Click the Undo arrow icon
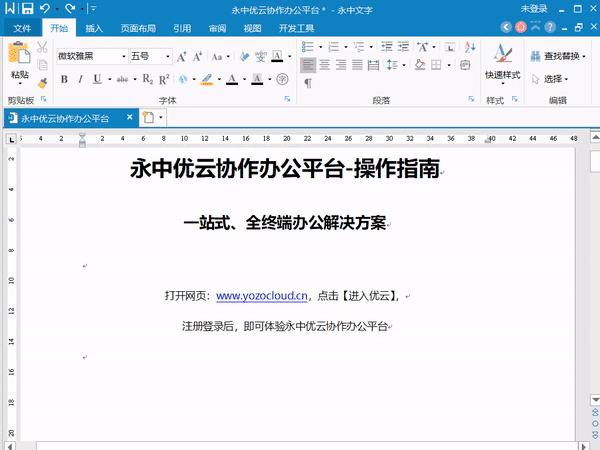 (x=45, y=8)
